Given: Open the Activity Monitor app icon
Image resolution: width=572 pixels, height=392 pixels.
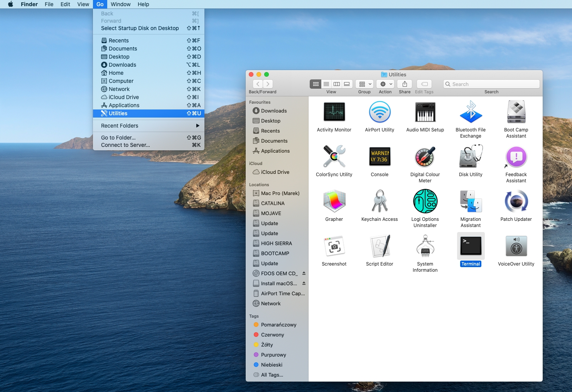Looking at the screenshot, I should (334, 112).
